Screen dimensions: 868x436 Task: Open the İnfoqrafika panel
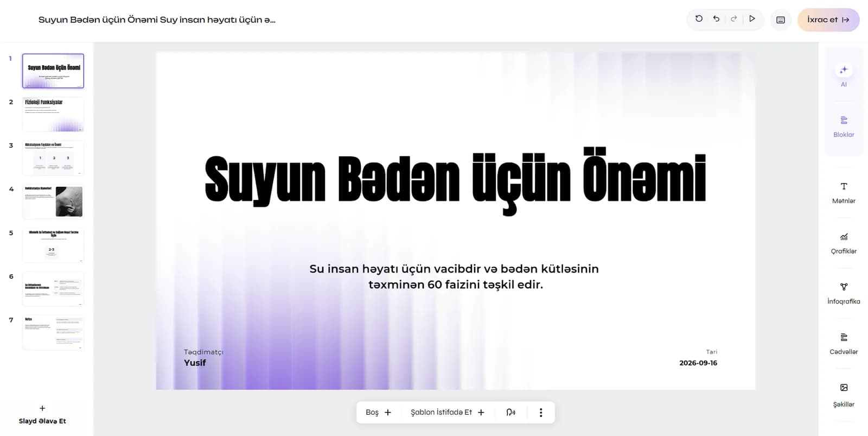click(x=844, y=293)
